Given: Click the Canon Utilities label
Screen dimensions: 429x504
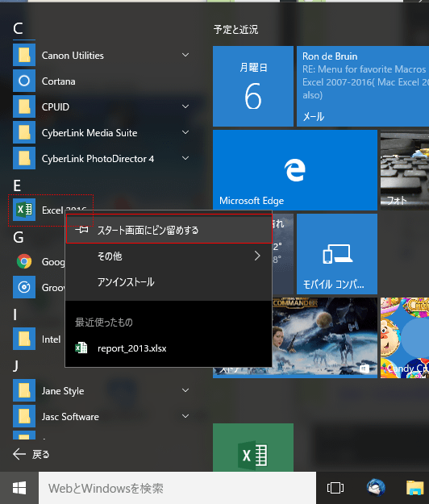Looking at the screenshot, I should click(73, 56).
